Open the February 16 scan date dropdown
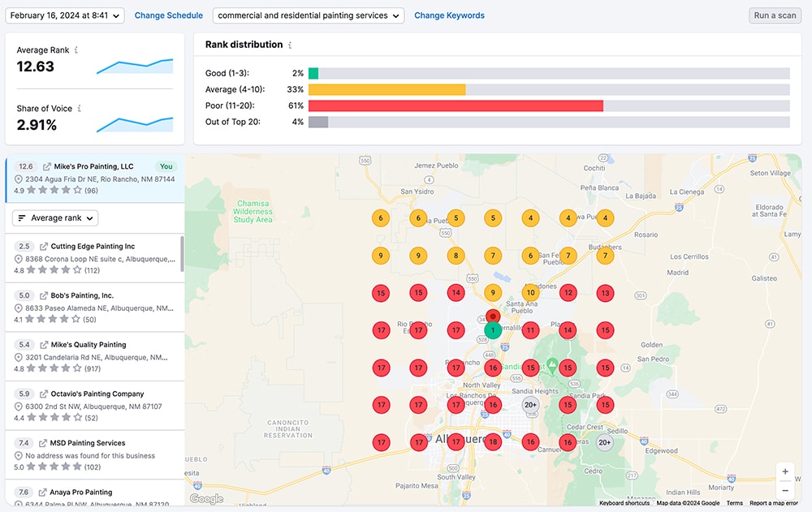This screenshot has height=512, width=812. tap(64, 15)
